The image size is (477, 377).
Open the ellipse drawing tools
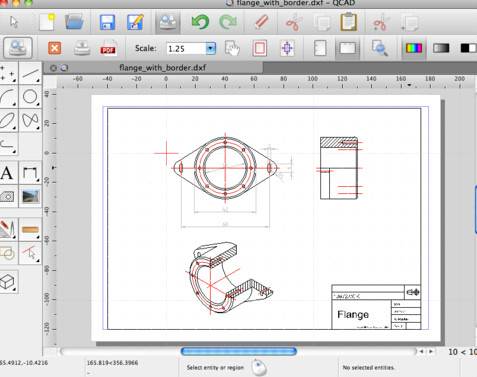point(8,120)
